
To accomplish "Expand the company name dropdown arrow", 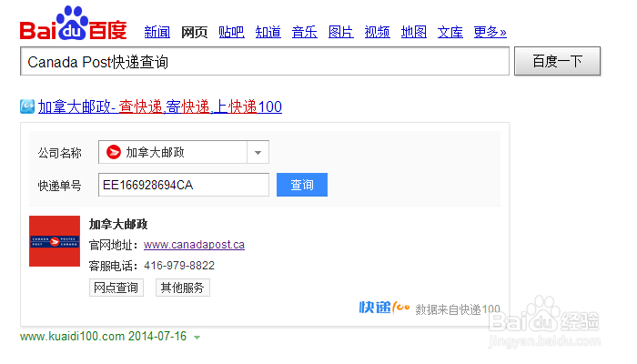I will tap(258, 152).
